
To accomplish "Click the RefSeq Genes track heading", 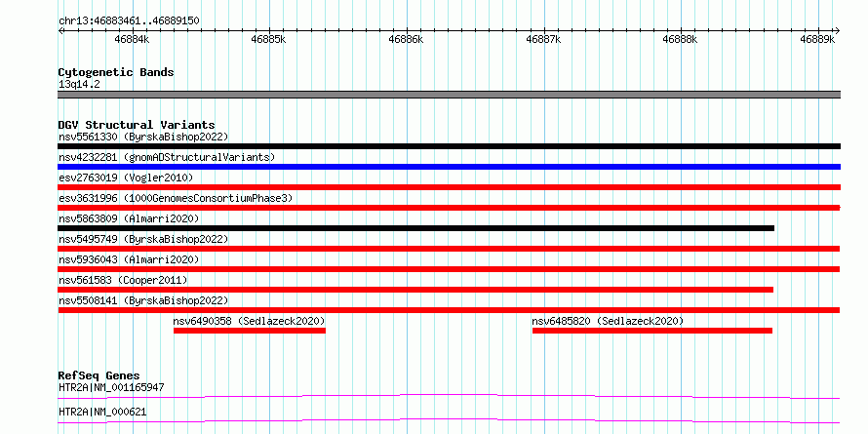I will coord(99,375).
